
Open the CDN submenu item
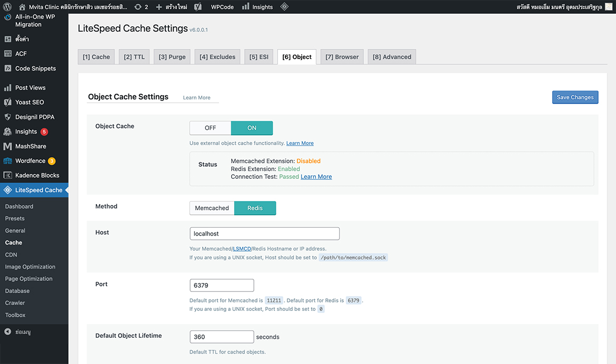coord(11,255)
